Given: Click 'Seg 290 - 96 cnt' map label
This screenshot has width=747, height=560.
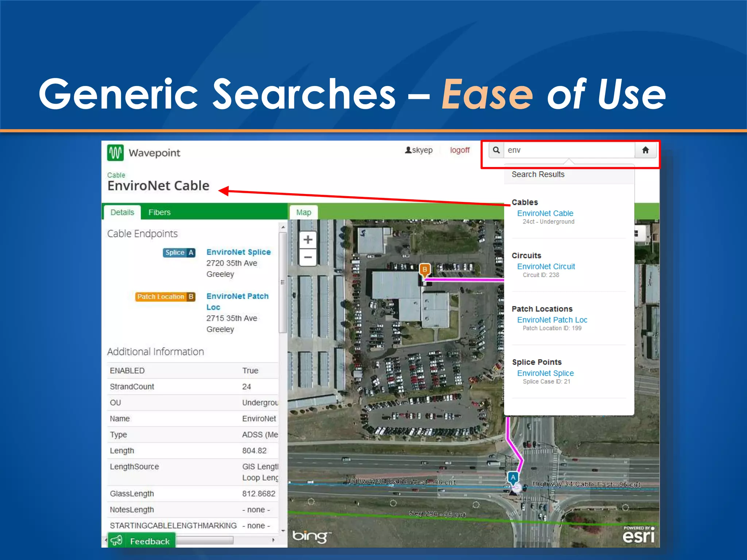Looking at the screenshot, I should click(437, 514).
